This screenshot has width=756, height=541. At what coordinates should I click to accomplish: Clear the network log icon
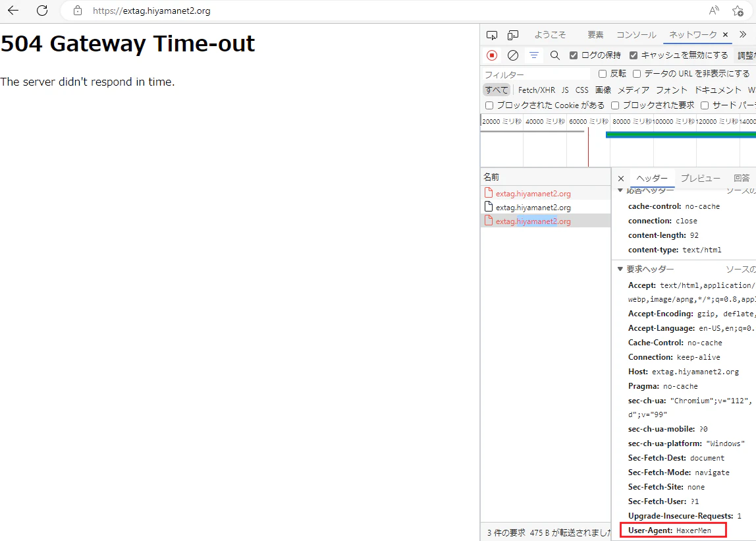point(513,55)
